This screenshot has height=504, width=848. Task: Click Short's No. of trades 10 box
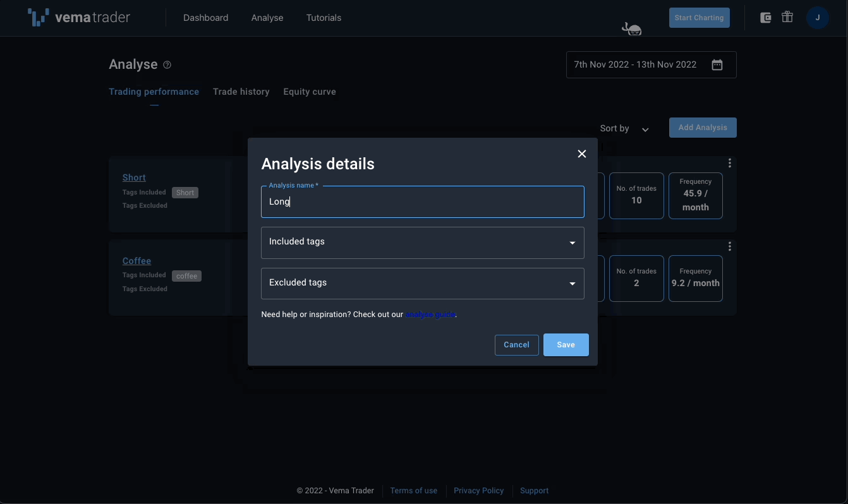click(x=636, y=196)
